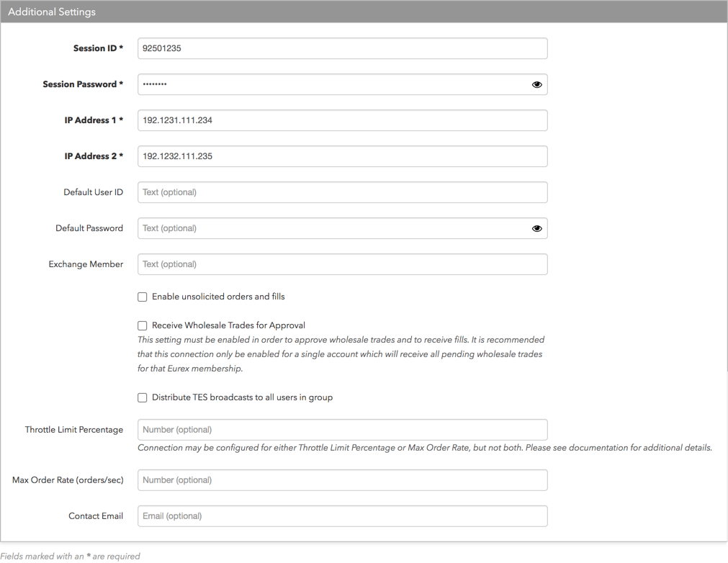Click the wholesale trades explanation note

pos(341,354)
